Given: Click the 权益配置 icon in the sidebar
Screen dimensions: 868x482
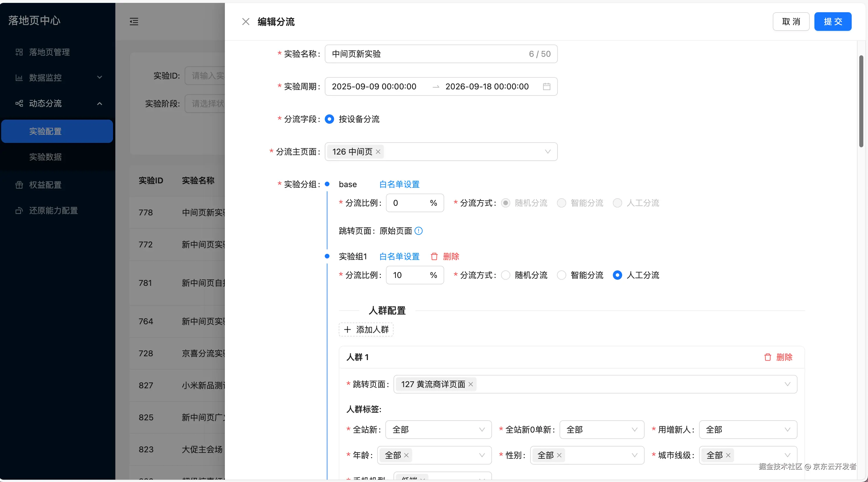Looking at the screenshot, I should [x=19, y=185].
